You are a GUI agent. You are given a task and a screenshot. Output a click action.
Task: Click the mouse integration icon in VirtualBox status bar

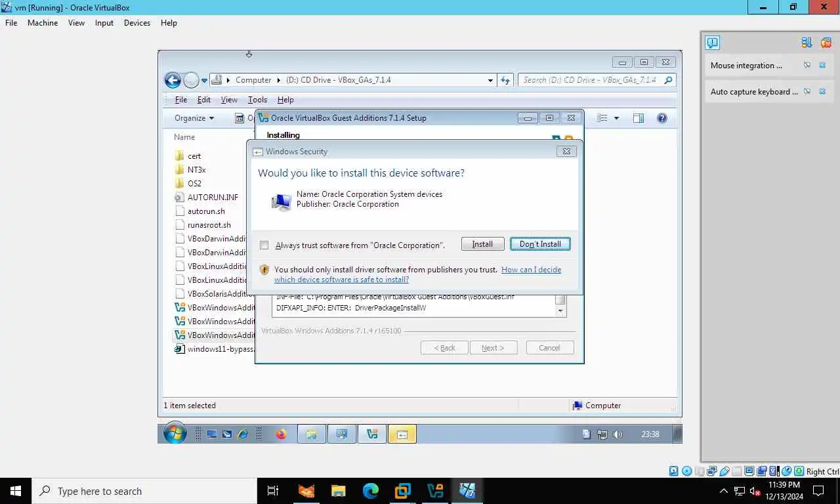point(786,471)
